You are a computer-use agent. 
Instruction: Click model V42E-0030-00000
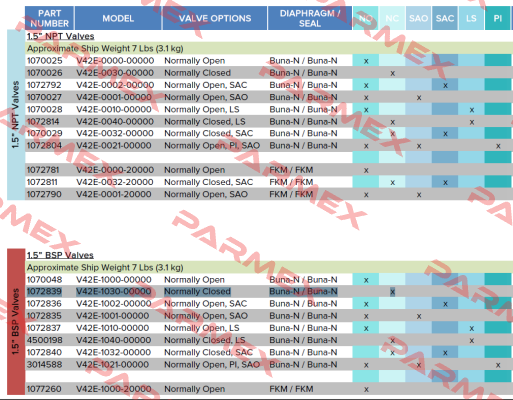[115, 73]
